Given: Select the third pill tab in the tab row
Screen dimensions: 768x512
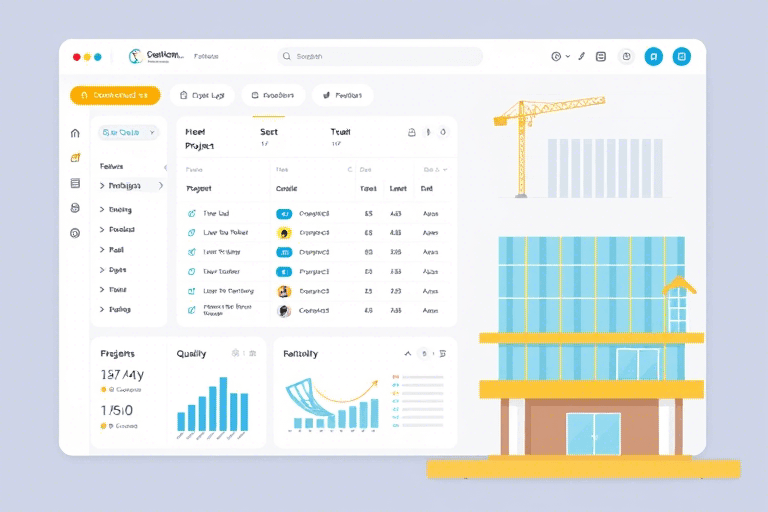Looking at the screenshot, I should [271, 95].
